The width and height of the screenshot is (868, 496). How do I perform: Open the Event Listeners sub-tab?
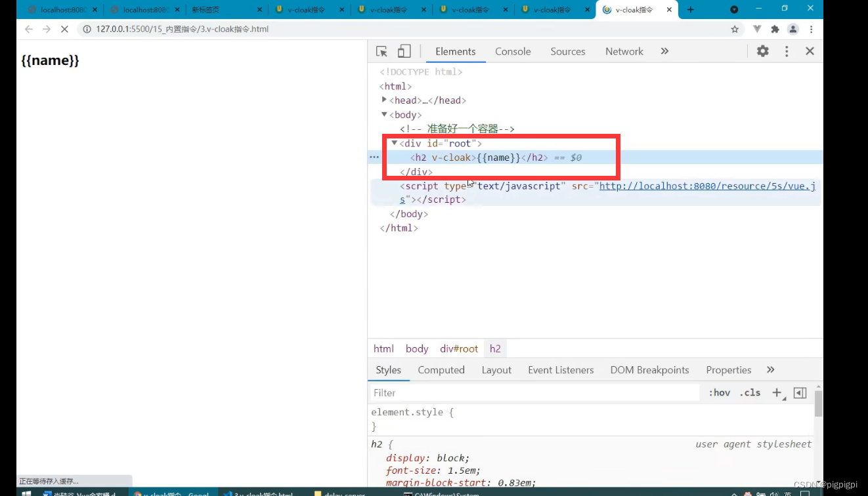click(561, 370)
